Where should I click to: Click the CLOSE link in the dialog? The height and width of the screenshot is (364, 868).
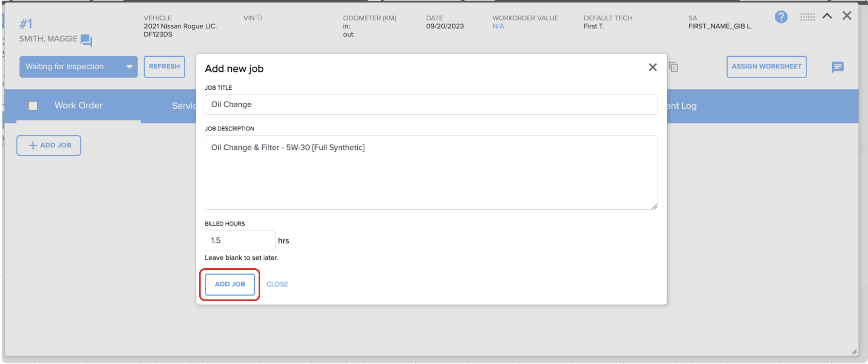click(x=277, y=284)
